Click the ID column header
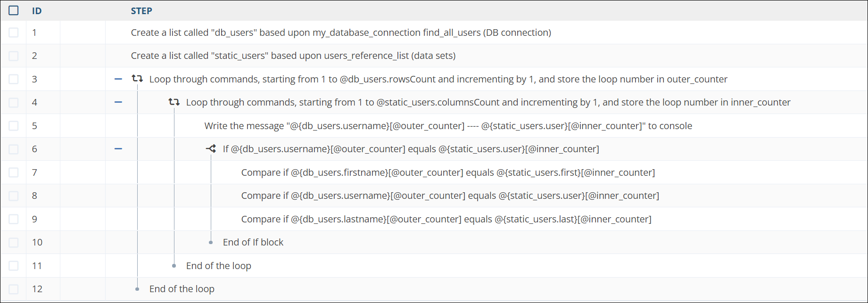Viewport: 868px width, 303px height. (37, 11)
